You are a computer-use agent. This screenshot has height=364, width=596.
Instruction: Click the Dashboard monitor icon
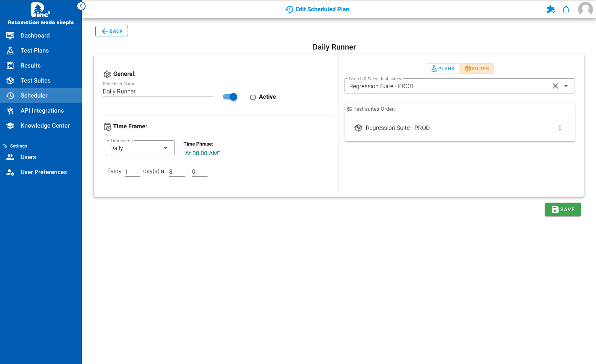click(11, 35)
